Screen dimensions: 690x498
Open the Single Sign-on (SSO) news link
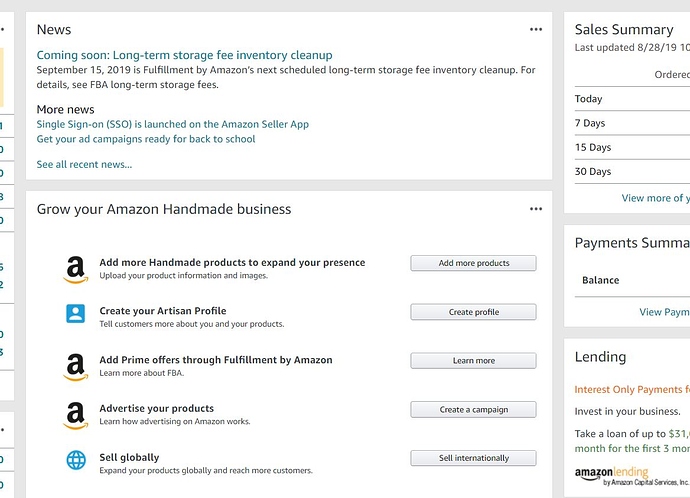[172, 124]
